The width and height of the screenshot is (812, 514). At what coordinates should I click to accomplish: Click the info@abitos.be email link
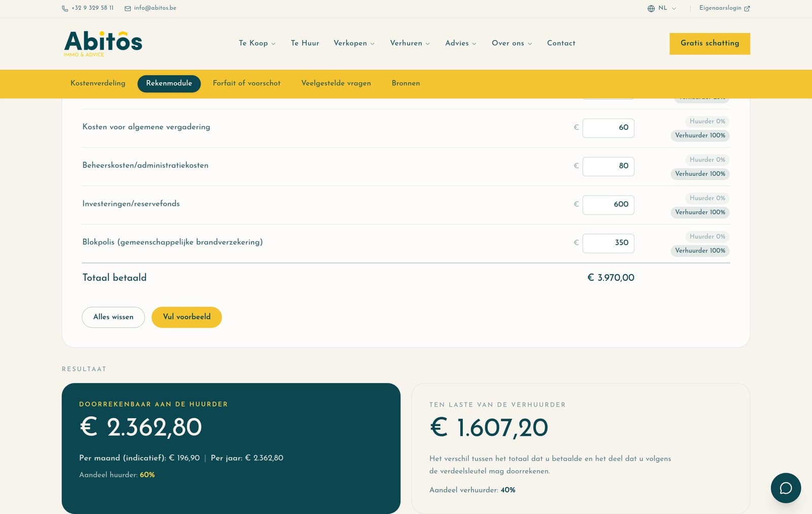pyautogui.click(x=155, y=8)
